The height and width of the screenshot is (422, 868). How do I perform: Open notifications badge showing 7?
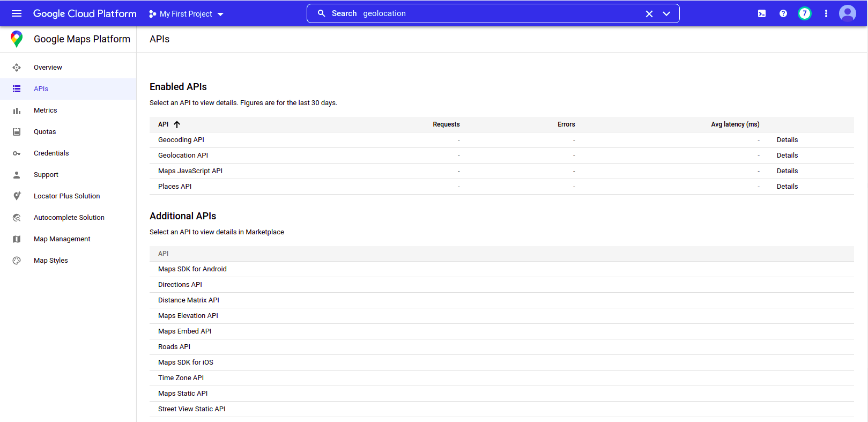pyautogui.click(x=805, y=13)
